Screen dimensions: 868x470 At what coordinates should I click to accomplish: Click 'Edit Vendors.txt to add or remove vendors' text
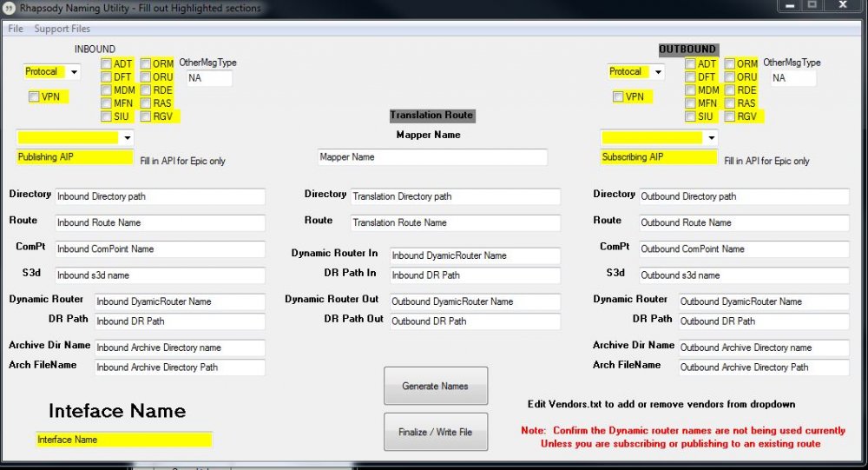pyautogui.click(x=661, y=404)
